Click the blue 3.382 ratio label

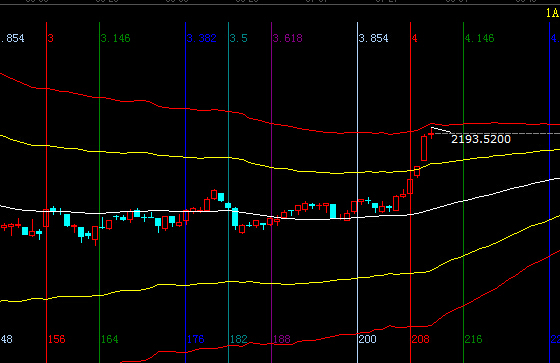202,38
